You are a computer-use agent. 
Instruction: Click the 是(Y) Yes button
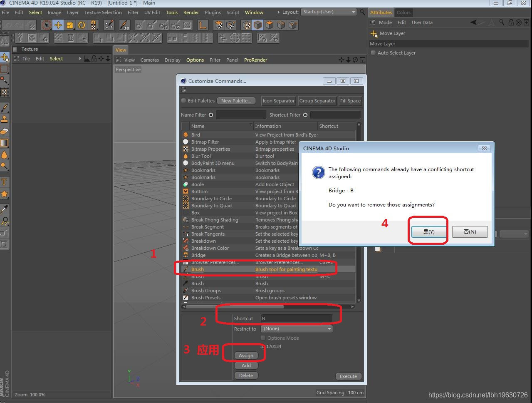point(428,232)
